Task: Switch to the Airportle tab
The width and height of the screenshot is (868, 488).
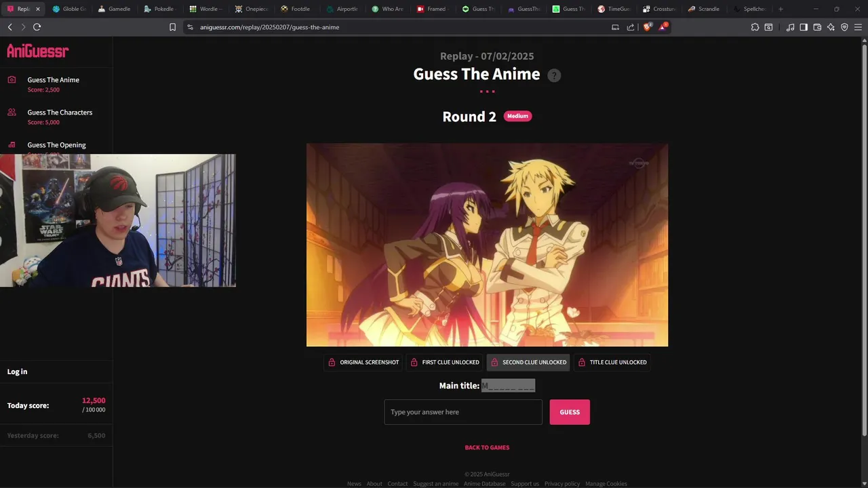Action: tap(342, 9)
